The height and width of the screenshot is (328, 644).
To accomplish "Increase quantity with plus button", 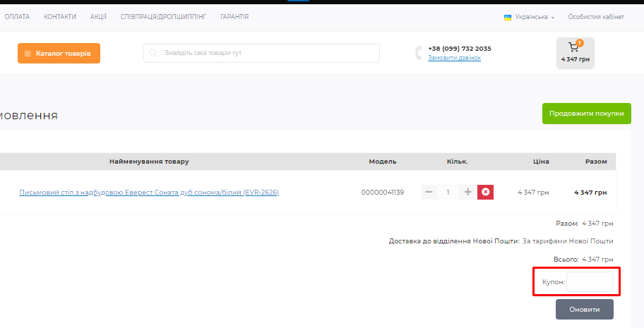I will [467, 192].
